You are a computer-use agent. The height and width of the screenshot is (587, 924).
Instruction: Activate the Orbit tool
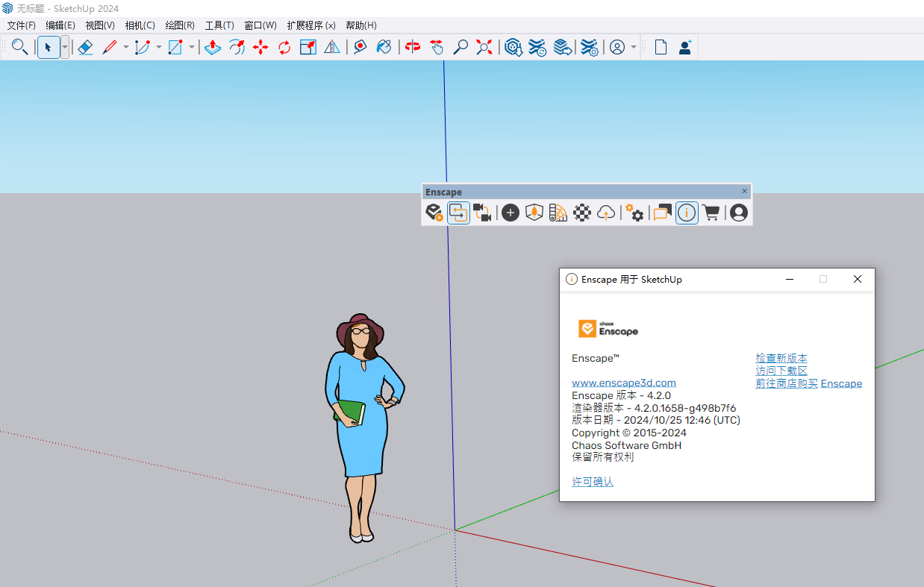point(413,48)
